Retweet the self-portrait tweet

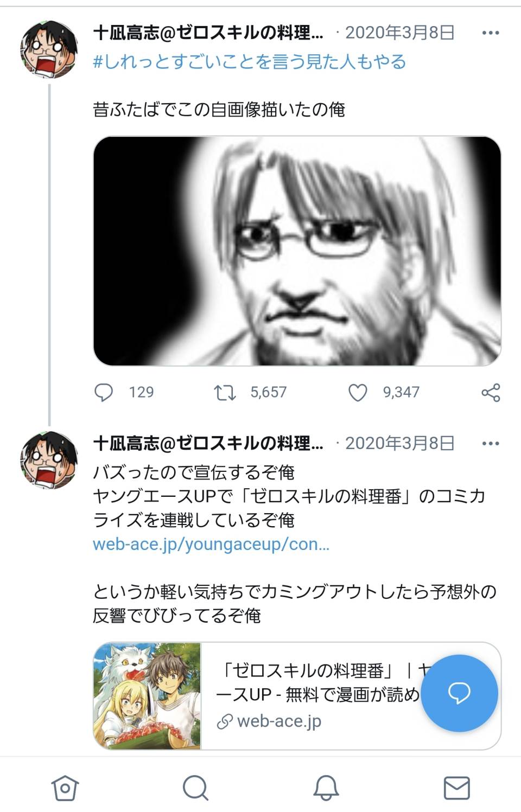(225, 392)
